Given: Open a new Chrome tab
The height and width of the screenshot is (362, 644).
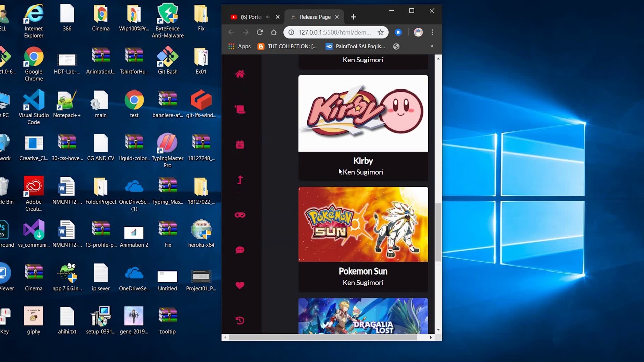Looking at the screenshot, I should tap(353, 17).
